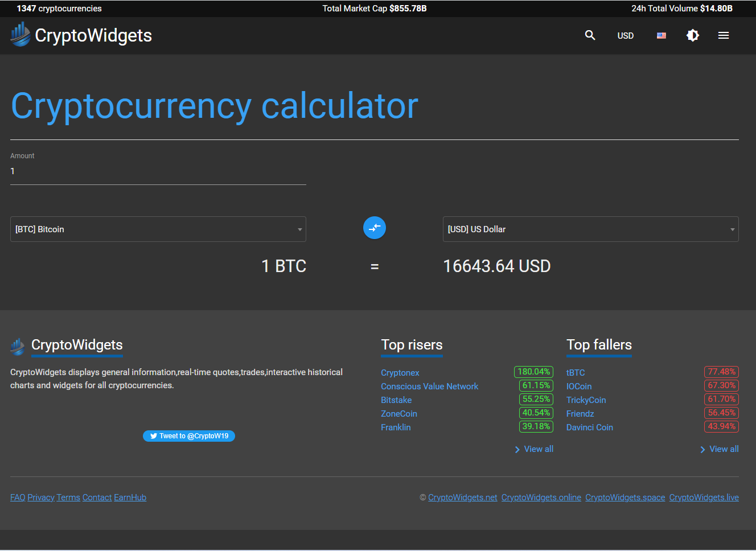The width and height of the screenshot is (756, 551).
Task: Click the EarnHub footer link
Action: click(130, 497)
